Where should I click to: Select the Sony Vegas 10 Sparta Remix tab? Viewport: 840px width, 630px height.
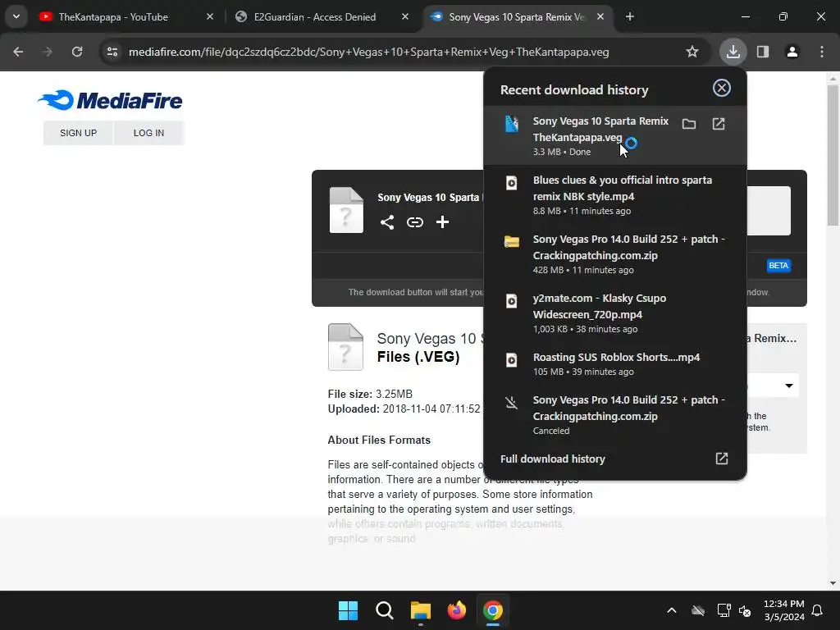(x=517, y=17)
